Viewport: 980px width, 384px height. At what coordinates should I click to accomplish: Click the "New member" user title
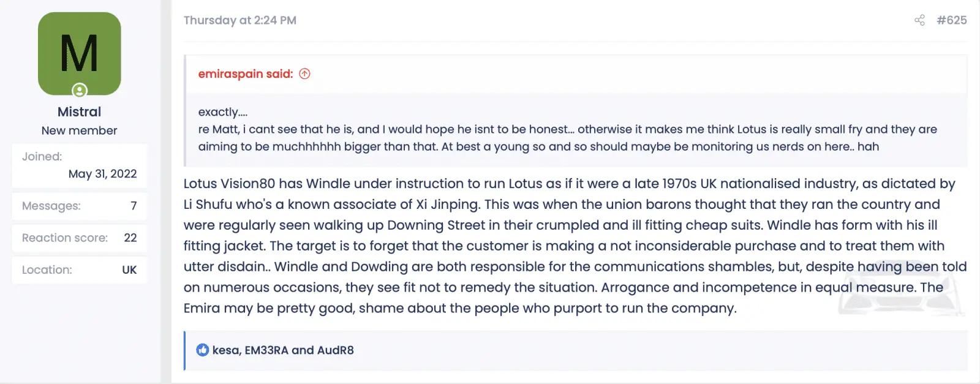(80, 130)
